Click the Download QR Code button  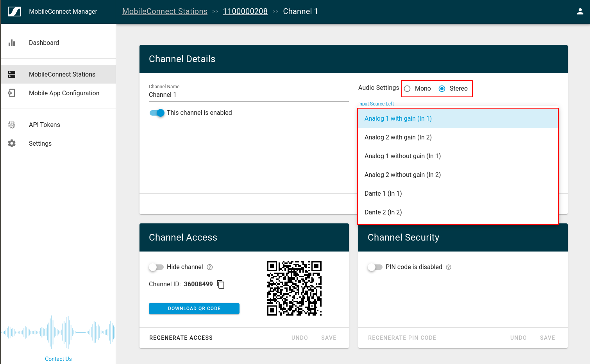(x=194, y=309)
